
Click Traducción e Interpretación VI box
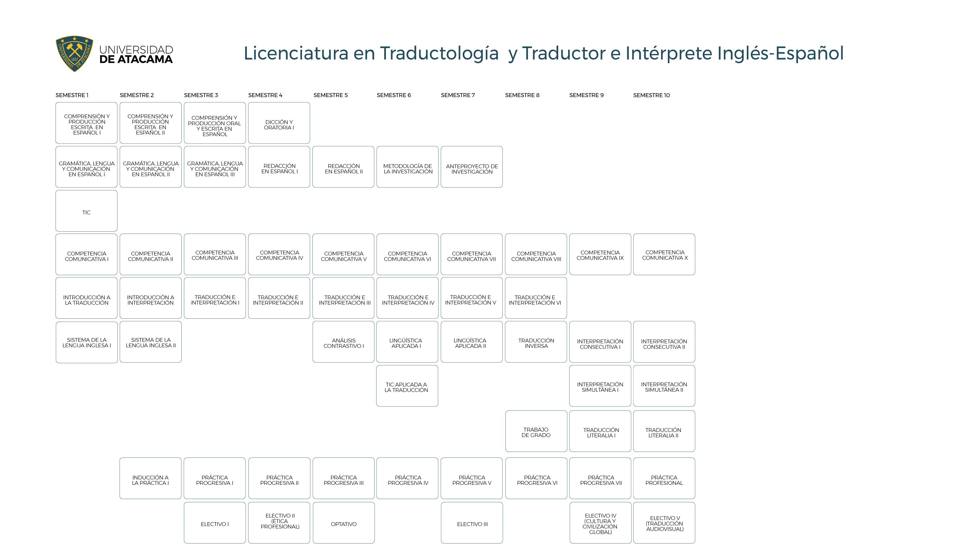pyautogui.click(x=536, y=298)
